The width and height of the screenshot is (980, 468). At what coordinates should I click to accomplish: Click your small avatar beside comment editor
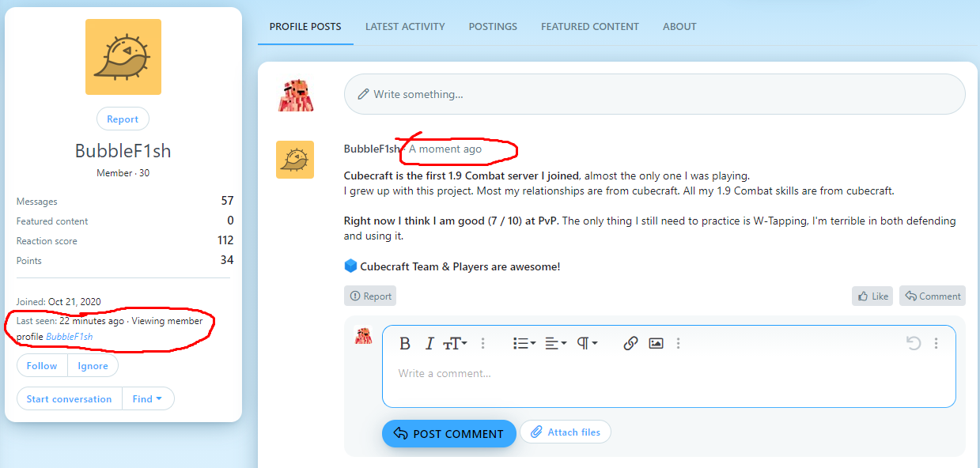tap(363, 335)
